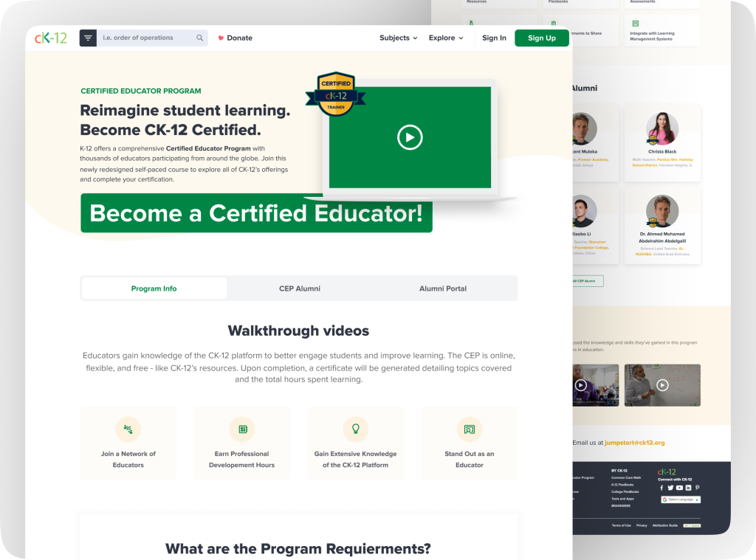Open the Gain Extensive Knowledge card
The height and width of the screenshot is (560, 756).
click(x=355, y=443)
